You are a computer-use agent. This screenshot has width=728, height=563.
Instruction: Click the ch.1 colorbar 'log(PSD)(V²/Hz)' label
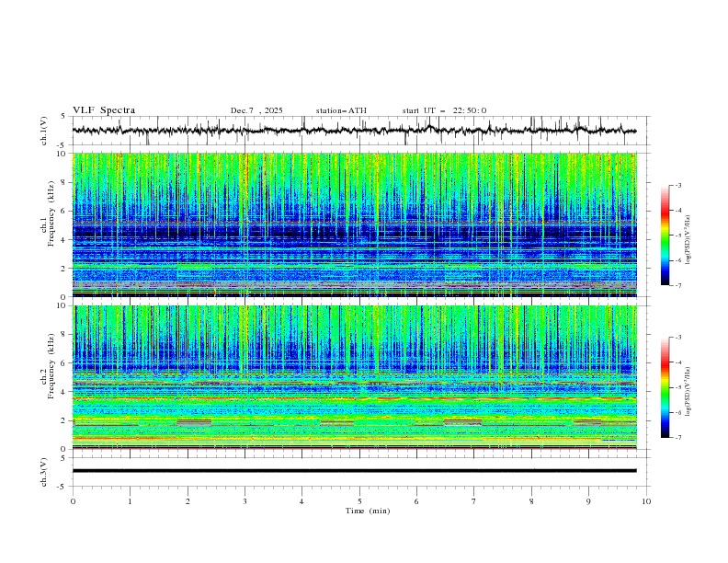point(688,240)
